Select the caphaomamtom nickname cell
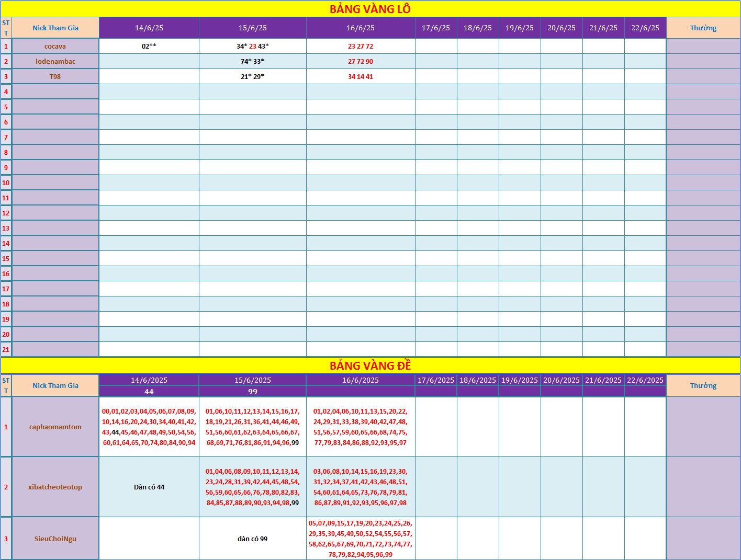 (x=55, y=427)
